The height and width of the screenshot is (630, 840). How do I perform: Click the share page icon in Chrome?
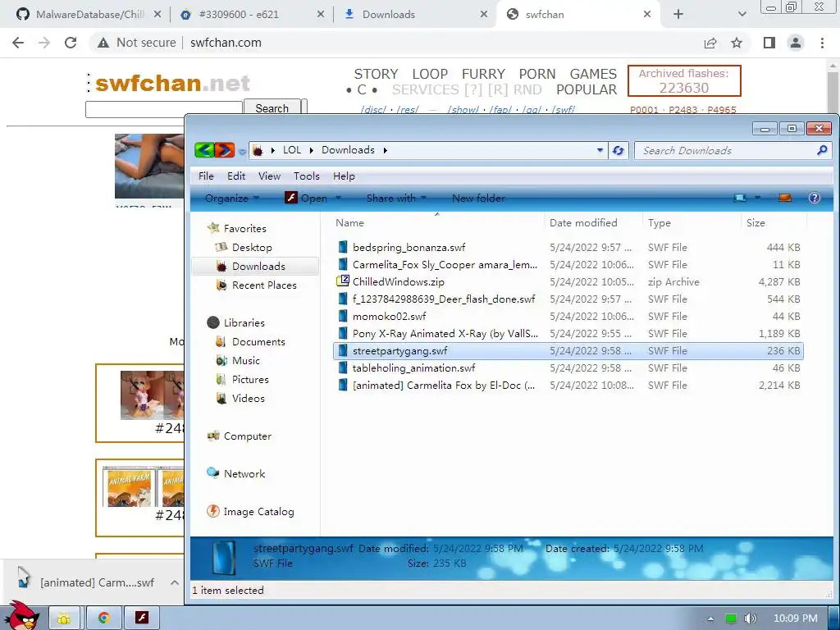[710, 43]
